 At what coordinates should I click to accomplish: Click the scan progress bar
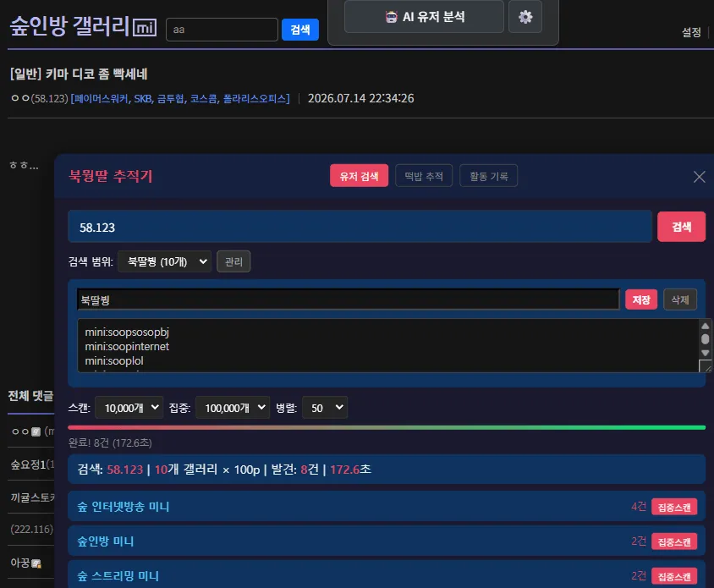pos(387,428)
